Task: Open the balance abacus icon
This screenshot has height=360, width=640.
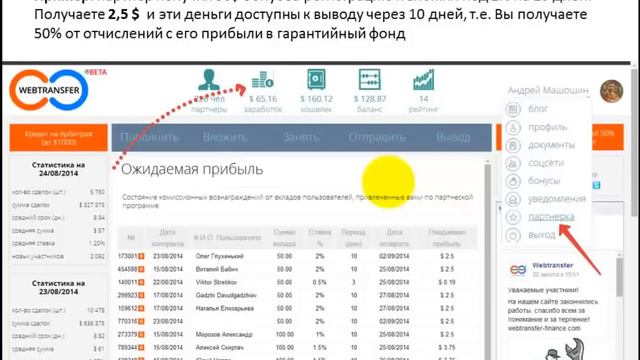Action: pos(369,80)
